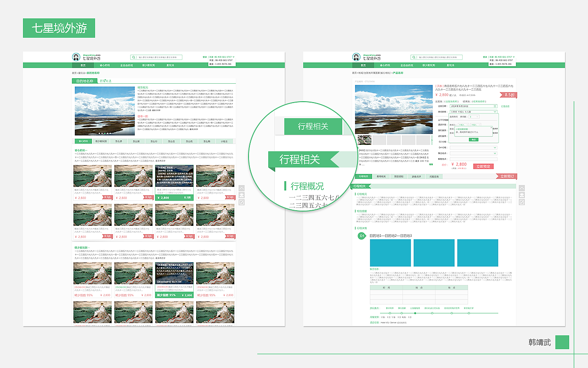
Task: Select 全自由的玩 in the destination page navigation bar
Action: click(x=127, y=65)
